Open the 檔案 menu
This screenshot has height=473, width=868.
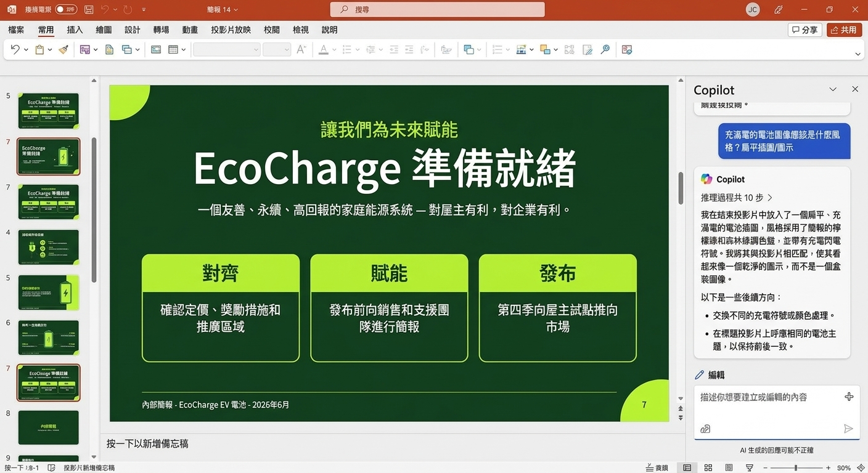tap(16, 30)
